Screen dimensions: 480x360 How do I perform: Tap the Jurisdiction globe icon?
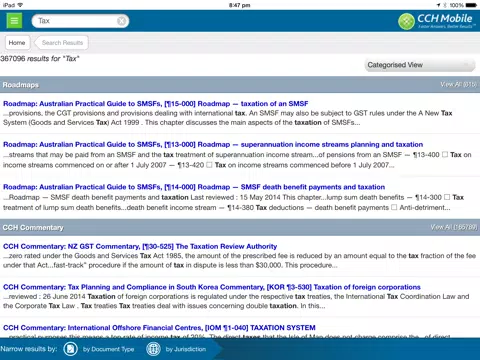(153, 349)
